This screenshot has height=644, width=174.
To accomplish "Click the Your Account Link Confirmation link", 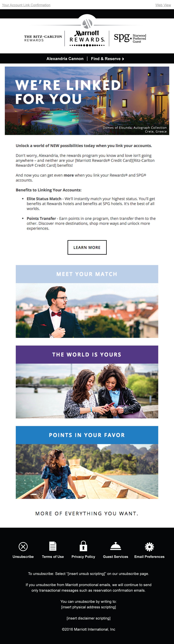I will 26,5.
